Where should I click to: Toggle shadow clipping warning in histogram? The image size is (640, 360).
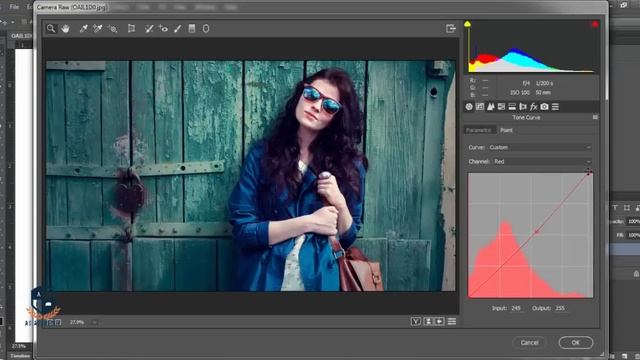[x=468, y=24]
